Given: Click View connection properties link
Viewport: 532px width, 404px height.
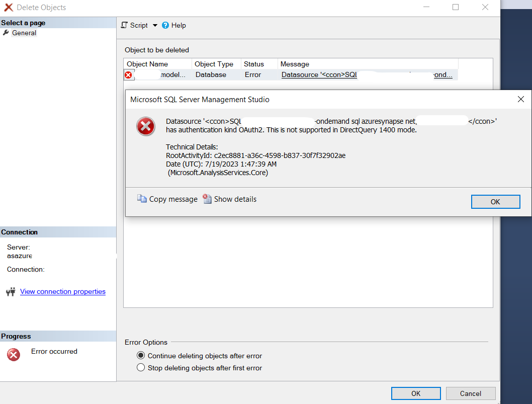Looking at the screenshot, I should coord(63,292).
